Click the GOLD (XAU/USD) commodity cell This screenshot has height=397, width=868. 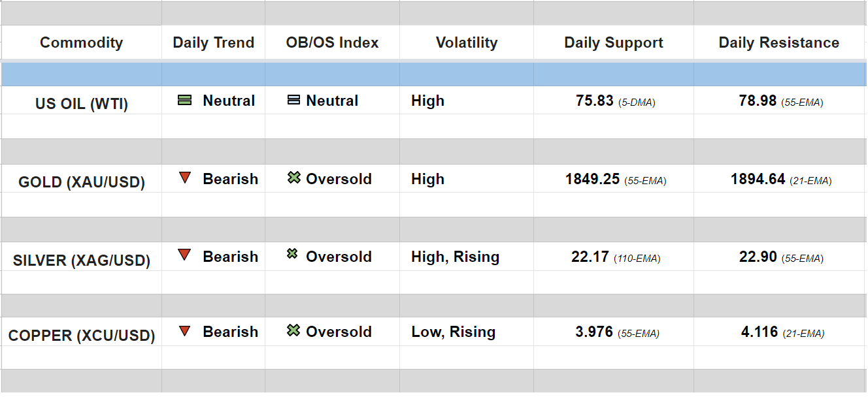coord(81,182)
